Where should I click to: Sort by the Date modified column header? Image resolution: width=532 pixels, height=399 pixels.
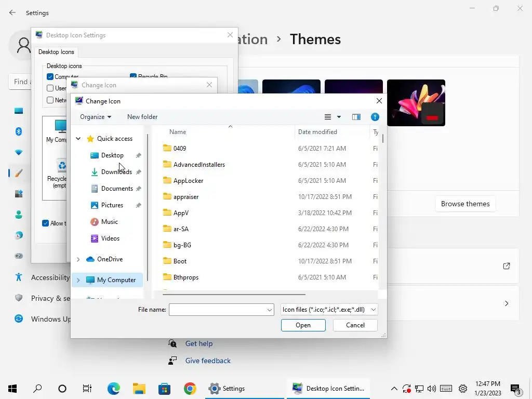click(317, 131)
